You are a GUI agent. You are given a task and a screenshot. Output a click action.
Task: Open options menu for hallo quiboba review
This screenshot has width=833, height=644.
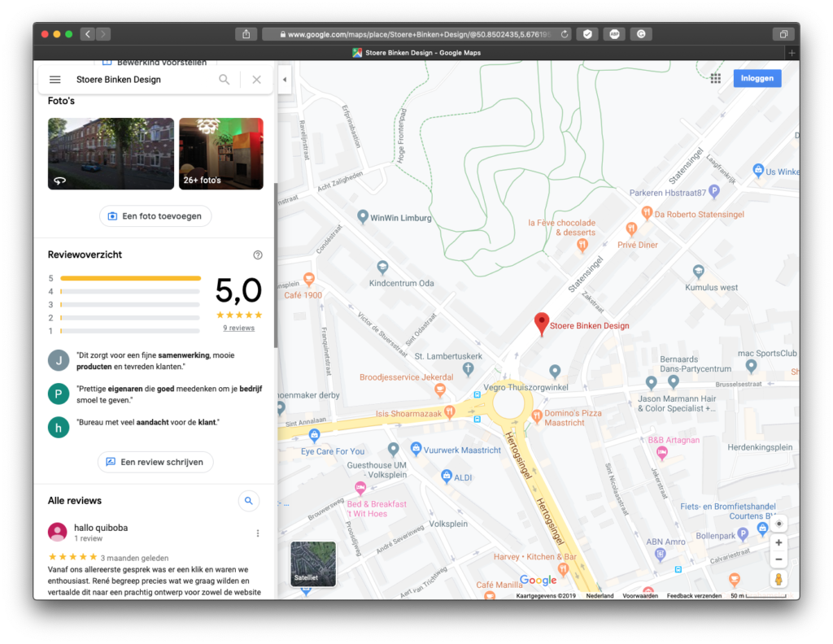tap(258, 533)
